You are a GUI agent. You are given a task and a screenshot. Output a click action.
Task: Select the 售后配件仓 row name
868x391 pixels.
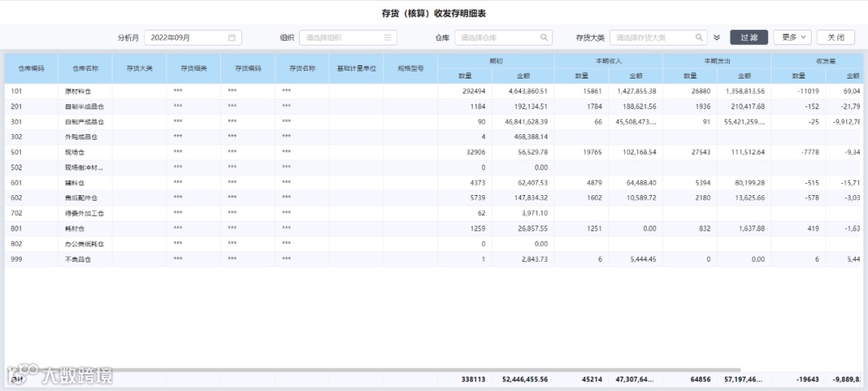coord(81,198)
